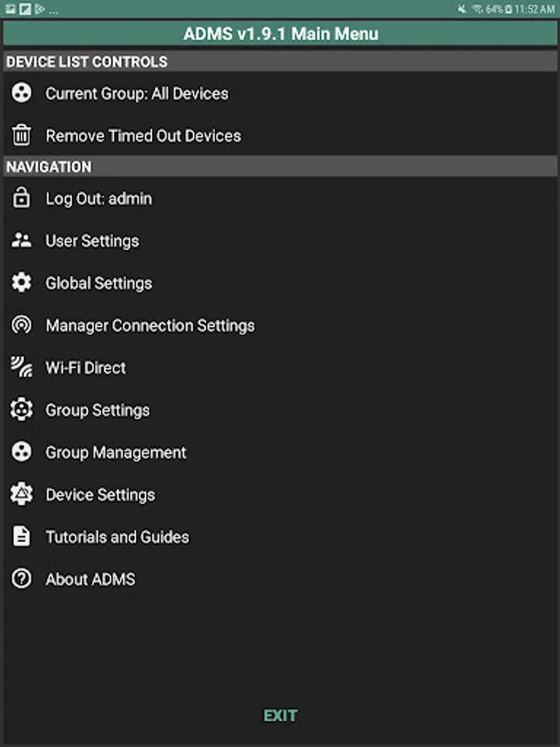Tap the battery indicator in status bar
Viewport: 560px width, 747px height.
[509, 9]
